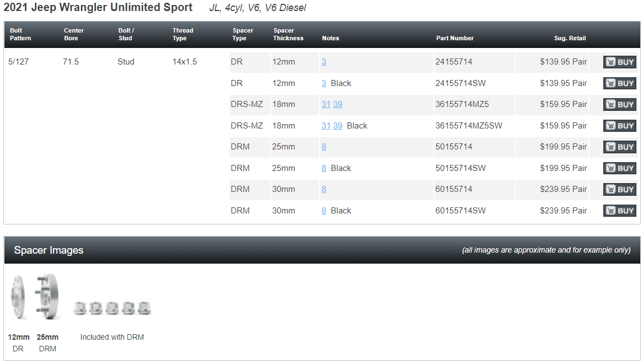643x364 pixels.
Task: Select part number 50155714SW
Action: pyautogui.click(x=460, y=168)
